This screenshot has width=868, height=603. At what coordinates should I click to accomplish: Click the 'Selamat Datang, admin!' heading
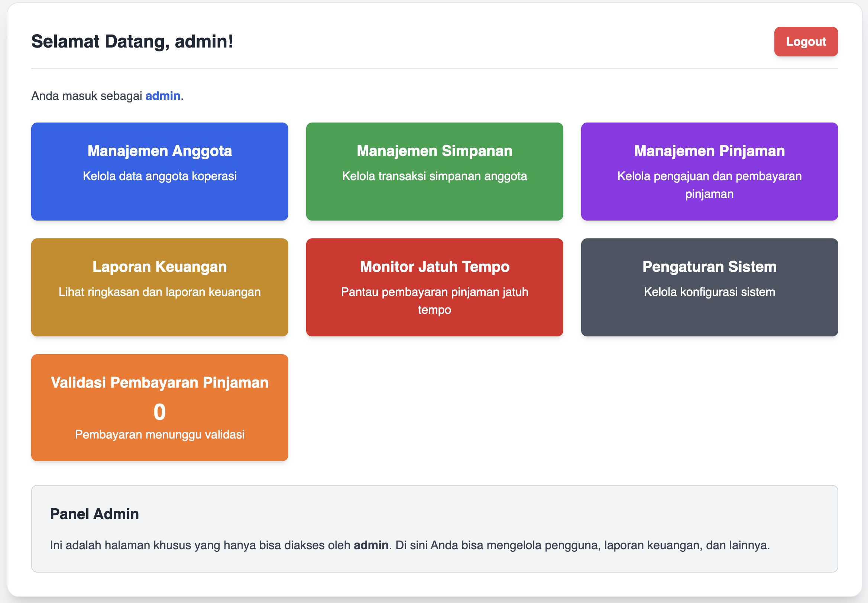click(x=132, y=42)
